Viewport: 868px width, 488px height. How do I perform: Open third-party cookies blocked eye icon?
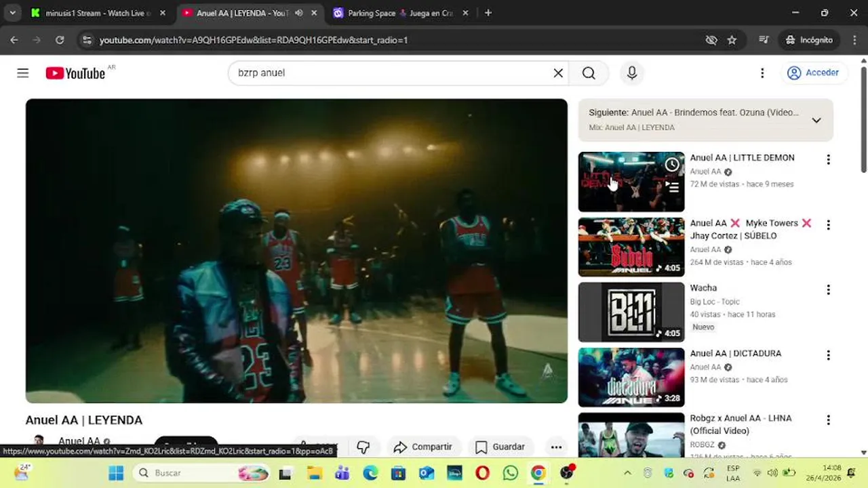tap(711, 40)
